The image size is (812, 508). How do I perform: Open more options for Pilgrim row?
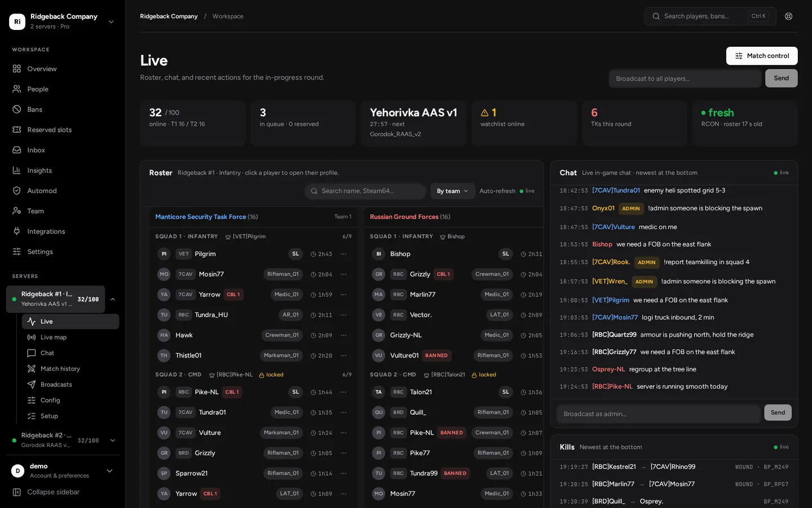point(343,254)
